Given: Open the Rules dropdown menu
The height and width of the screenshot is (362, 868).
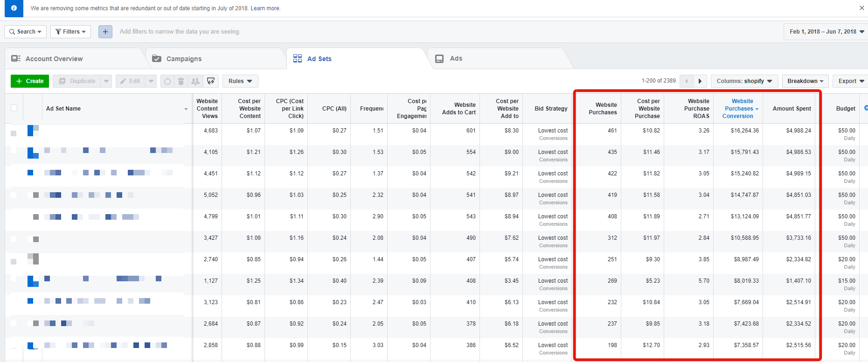Looking at the screenshot, I should pyautogui.click(x=240, y=81).
